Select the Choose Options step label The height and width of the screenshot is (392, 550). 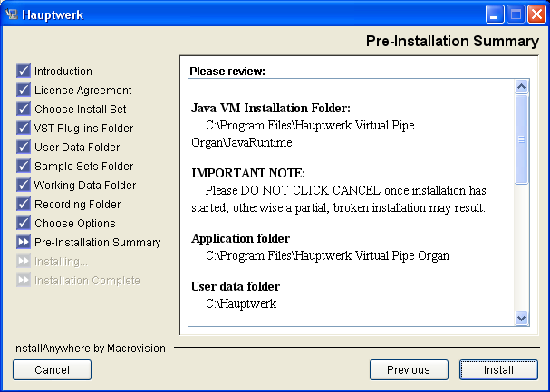coord(75,223)
